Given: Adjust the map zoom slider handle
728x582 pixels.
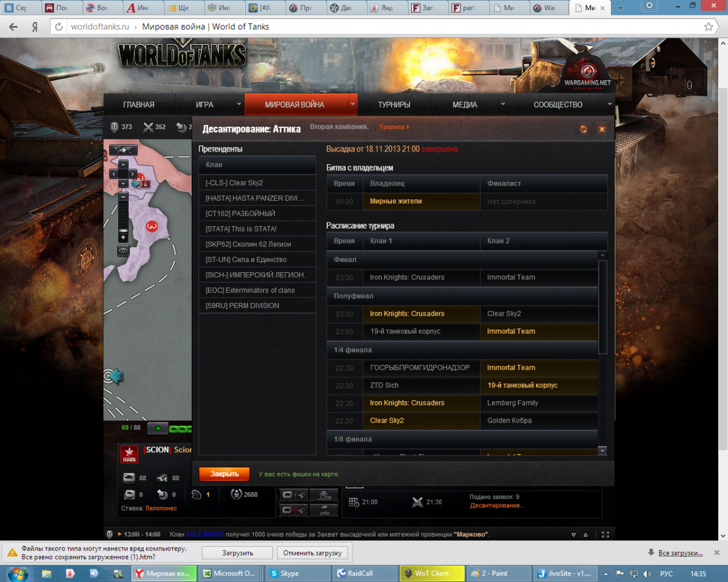Looking at the screenshot, I should 123,230.
